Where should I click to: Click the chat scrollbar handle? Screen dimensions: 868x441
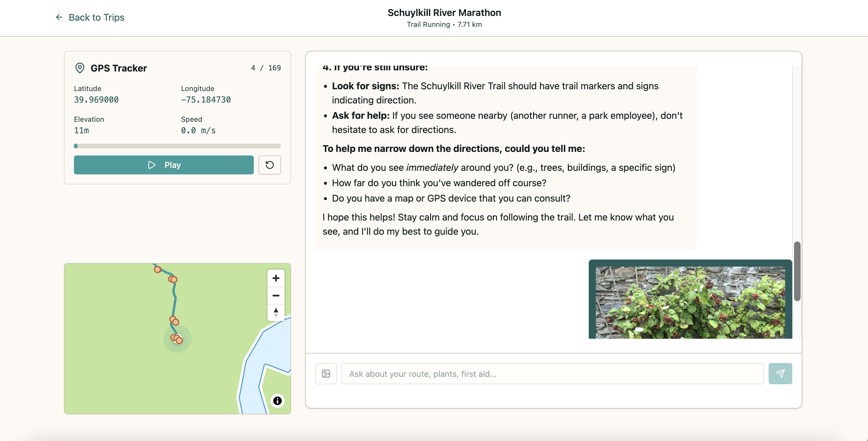pos(797,271)
